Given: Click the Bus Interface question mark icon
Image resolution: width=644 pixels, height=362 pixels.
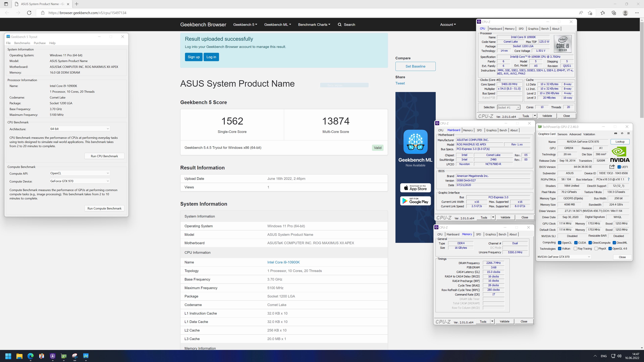Looking at the screenshot, I should click(629, 179).
